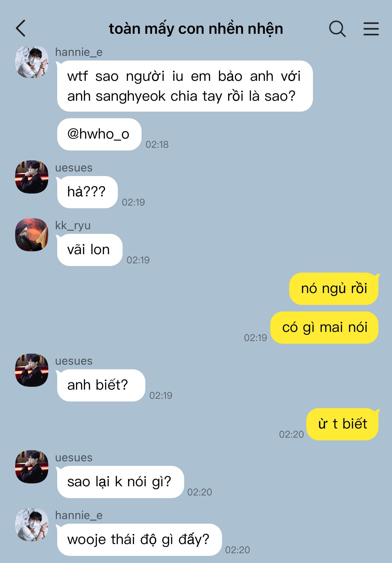The width and height of the screenshot is (392, 563).
Task: Tap the yellow 'nó ngủ rồi' bubble
Action: pyautogui.click(x=334, y=289)
